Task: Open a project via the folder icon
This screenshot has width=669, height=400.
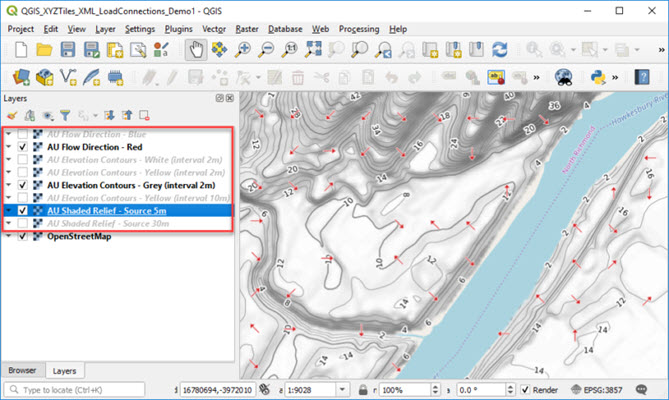Action: pos(44,50)
